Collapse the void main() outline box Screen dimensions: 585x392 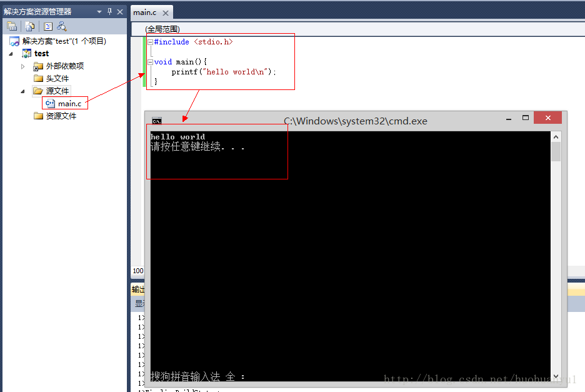click(x=150, y=62)
